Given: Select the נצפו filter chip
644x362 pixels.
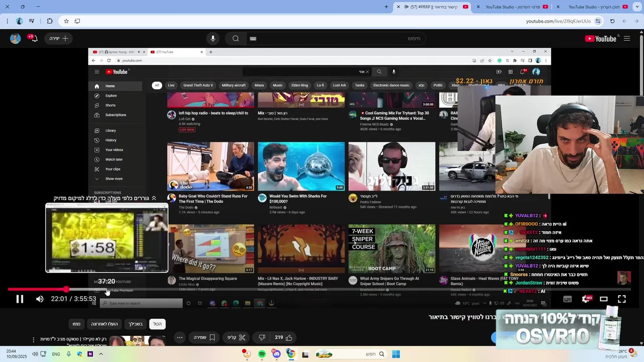Looking at the screenshot, I should (x=76, y=324).
